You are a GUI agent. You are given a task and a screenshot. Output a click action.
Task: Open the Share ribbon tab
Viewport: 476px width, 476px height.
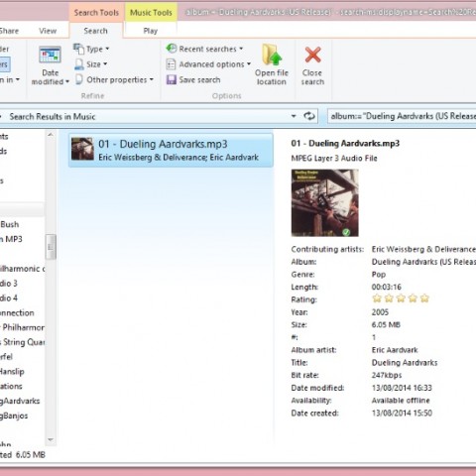[x=9, y=31]
